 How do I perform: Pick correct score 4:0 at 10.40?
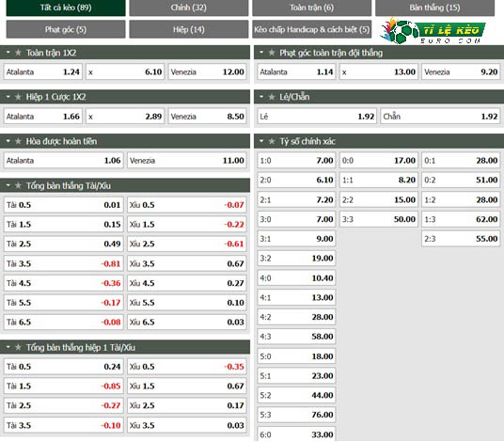(296, 277)
